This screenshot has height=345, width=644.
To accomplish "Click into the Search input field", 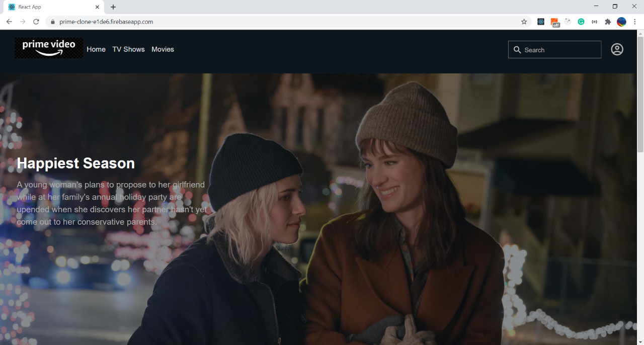I will pyautogui.click(x=554, y=50).
